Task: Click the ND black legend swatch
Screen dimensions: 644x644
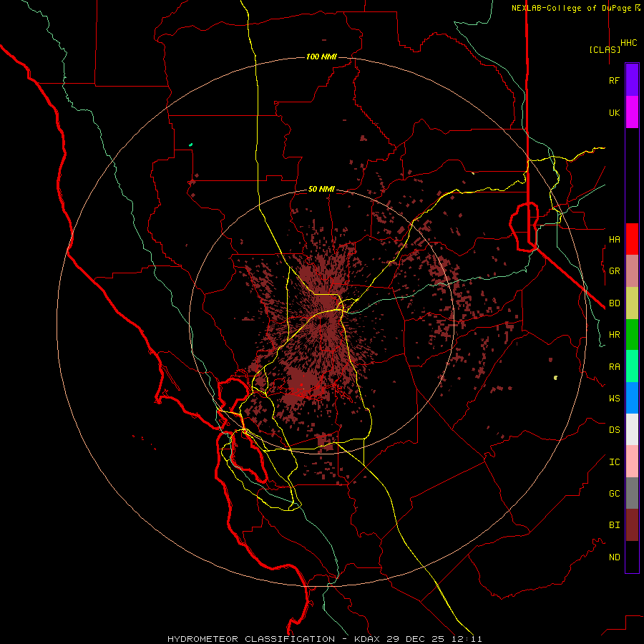Action: (x=632, y=557)
